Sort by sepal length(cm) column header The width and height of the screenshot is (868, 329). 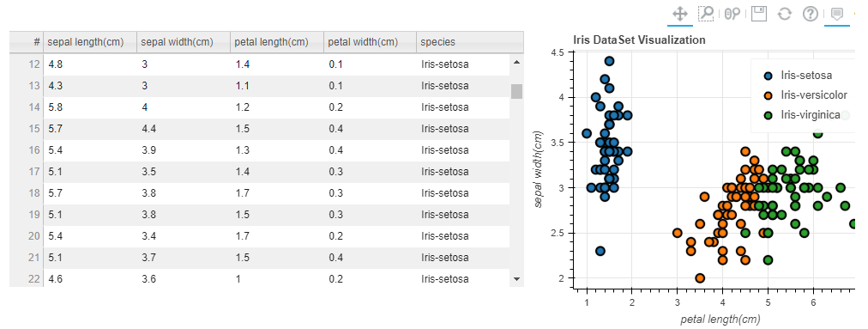pos(90,42)
